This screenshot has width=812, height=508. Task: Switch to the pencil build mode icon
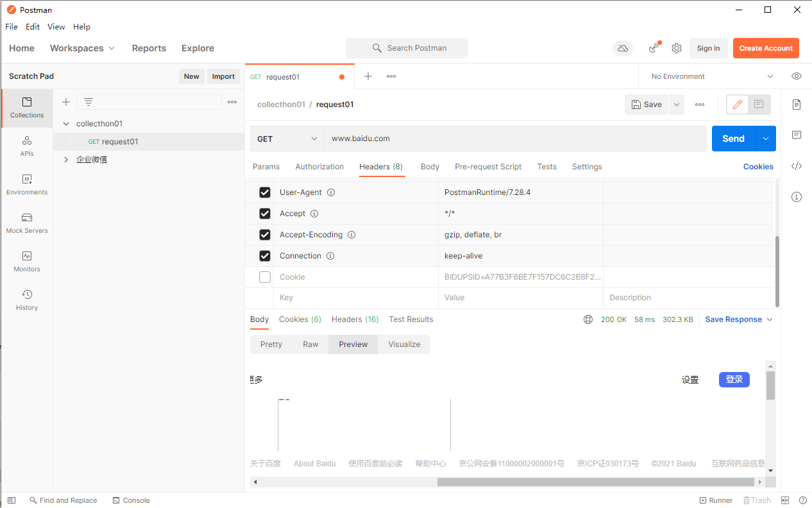click(738, 105)
